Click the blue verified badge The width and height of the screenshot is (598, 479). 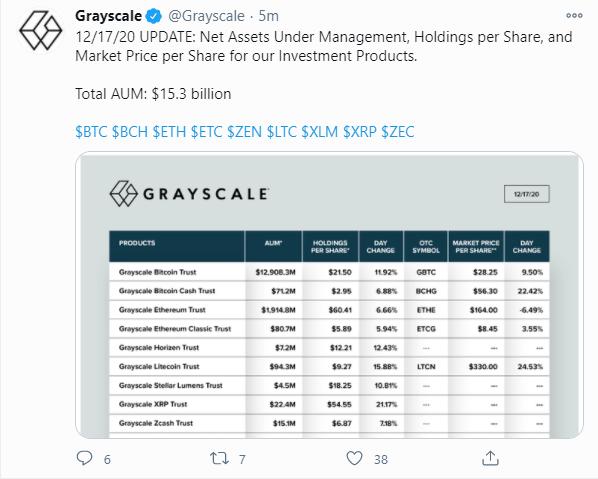(x=154, y=16)
